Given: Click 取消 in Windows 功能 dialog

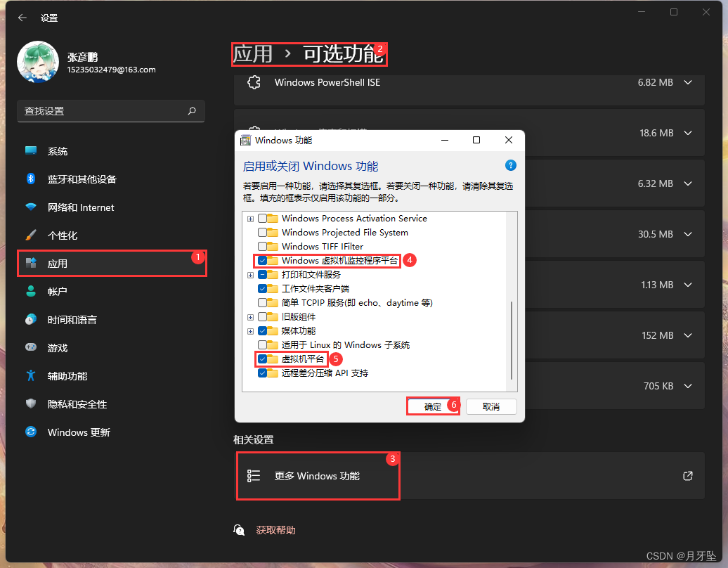Looking at the screenshot, I should [x=491, y=406].
